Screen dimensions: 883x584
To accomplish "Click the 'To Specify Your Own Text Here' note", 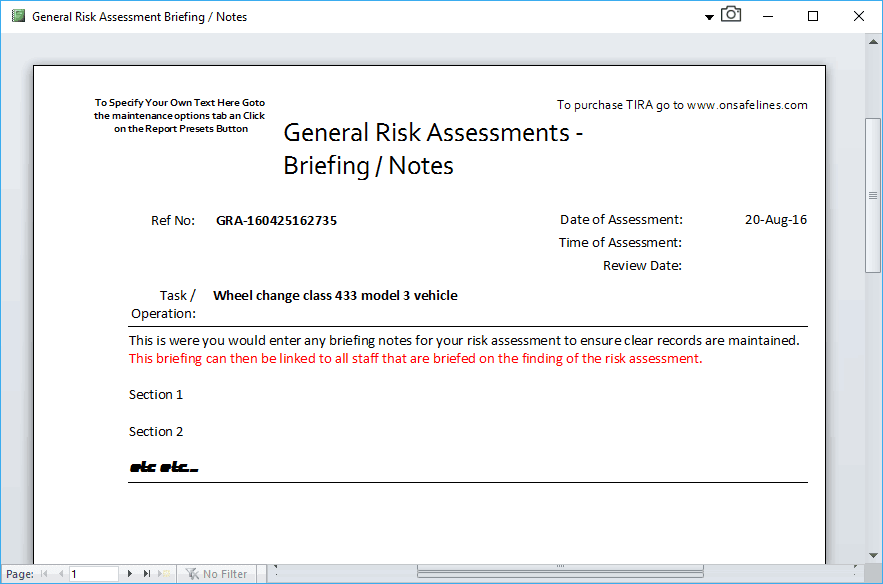I will point(180,116).
